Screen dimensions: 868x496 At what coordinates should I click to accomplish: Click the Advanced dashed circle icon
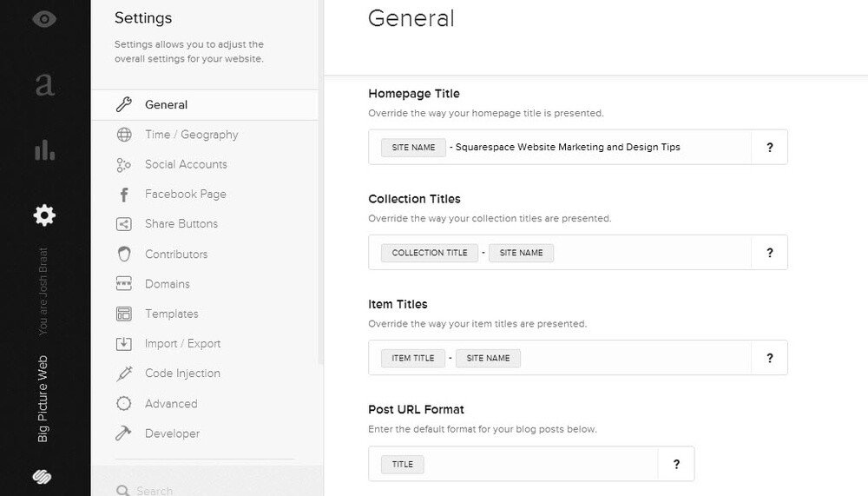tap(124, 403)
